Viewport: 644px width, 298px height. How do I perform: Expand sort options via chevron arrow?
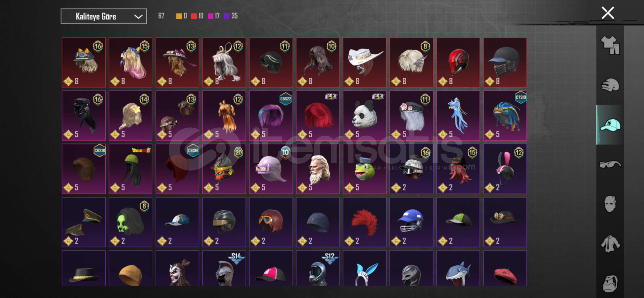coord(138,17)
